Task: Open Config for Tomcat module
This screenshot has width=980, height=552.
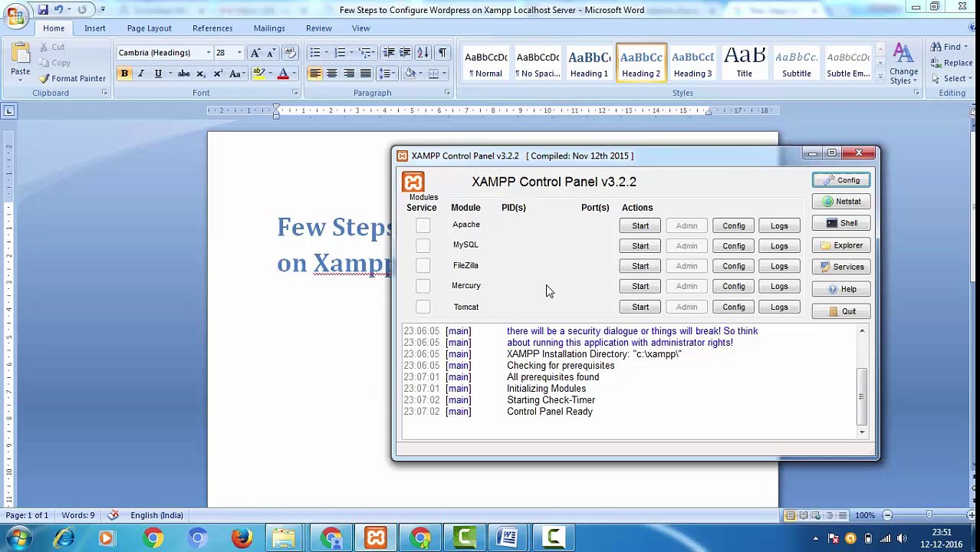Action: point(734,307)
